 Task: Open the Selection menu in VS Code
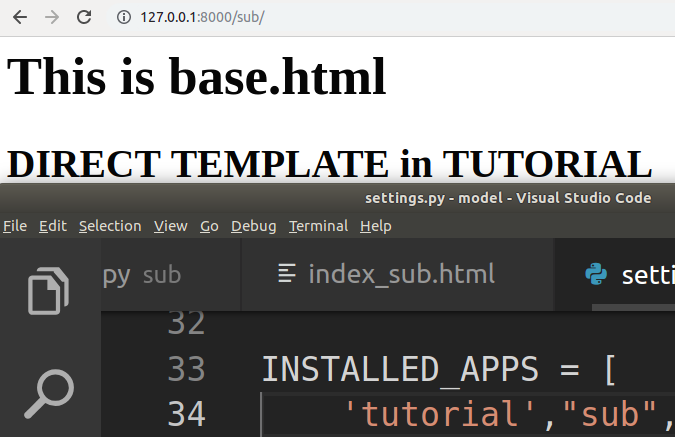[110, 226]
